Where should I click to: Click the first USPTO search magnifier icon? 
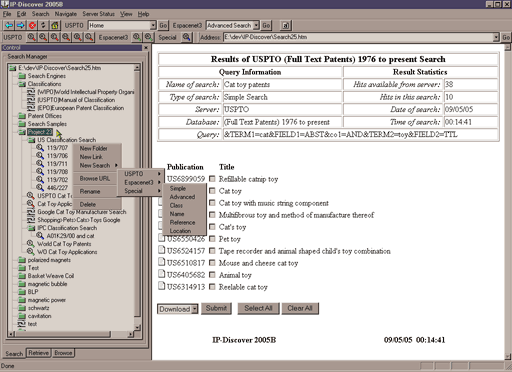31,37
